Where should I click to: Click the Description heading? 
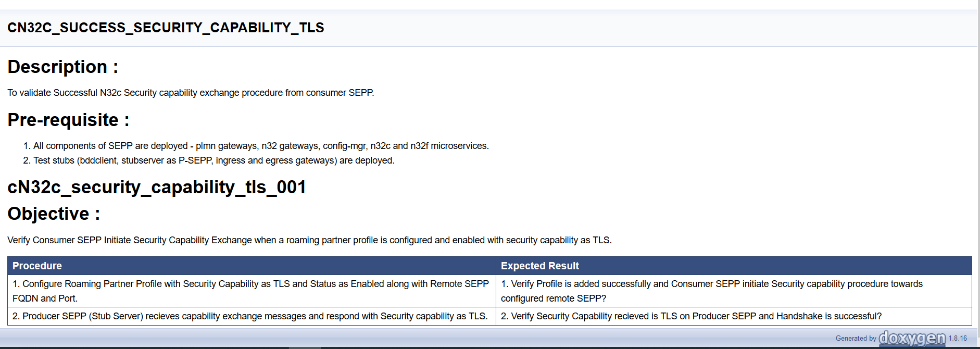62,67
